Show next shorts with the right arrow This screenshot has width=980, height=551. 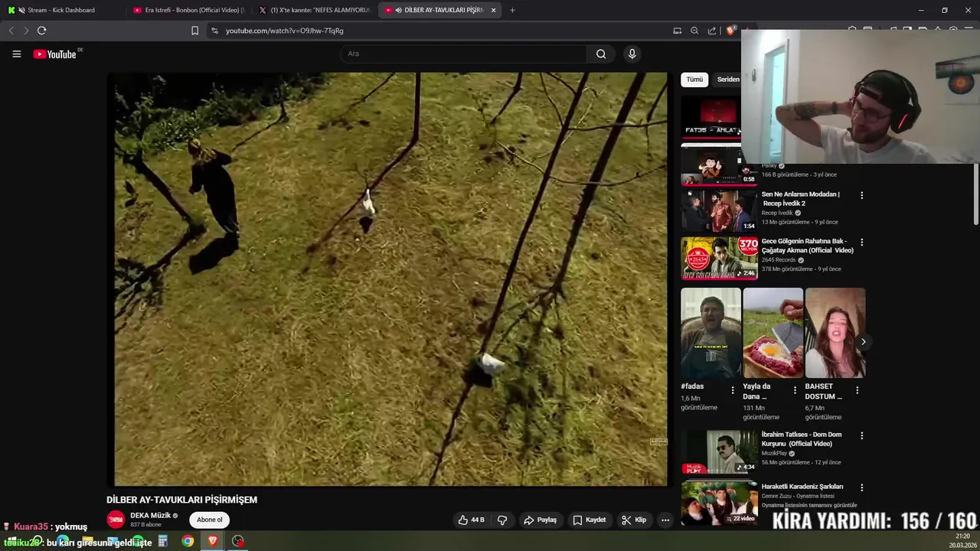(x=863, y=342)
